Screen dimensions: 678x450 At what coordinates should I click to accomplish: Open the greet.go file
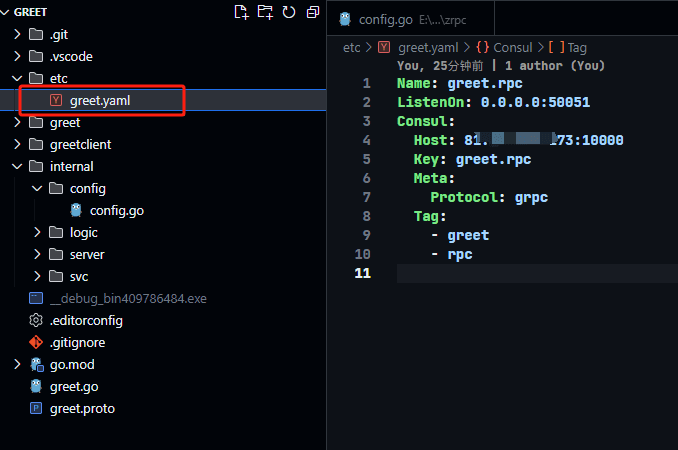[x=75, y=386]
